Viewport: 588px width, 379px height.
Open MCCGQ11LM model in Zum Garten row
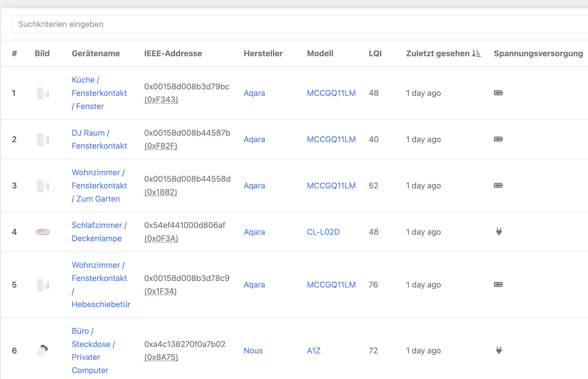tap(331, 185)
